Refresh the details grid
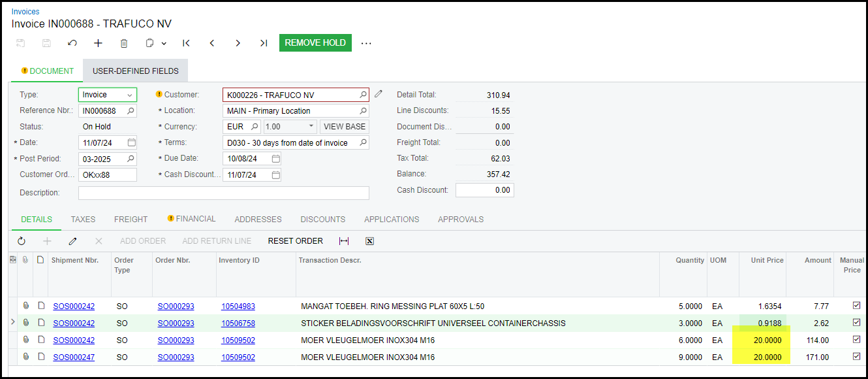Screen dimensions: 868x379 point(22,241)
